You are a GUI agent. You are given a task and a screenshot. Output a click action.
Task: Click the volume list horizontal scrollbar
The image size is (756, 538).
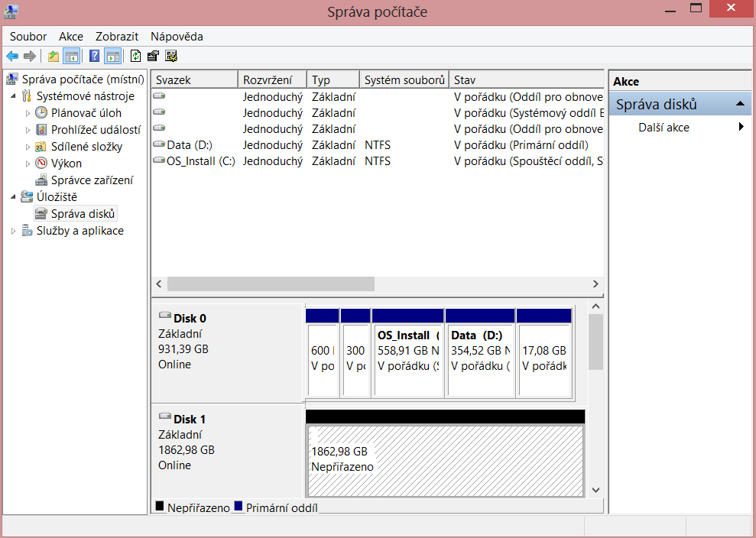pos(271,284)
